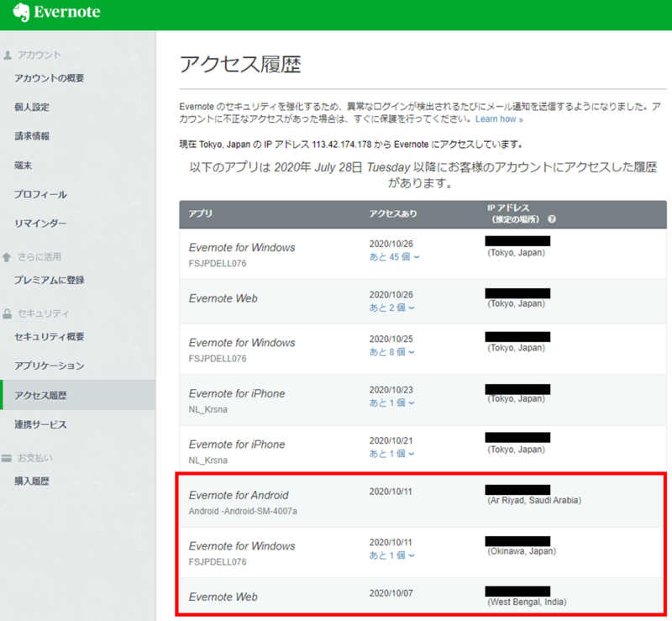Click the 2020/10/21 access date

pyautogui.click(x=391, y=440)
